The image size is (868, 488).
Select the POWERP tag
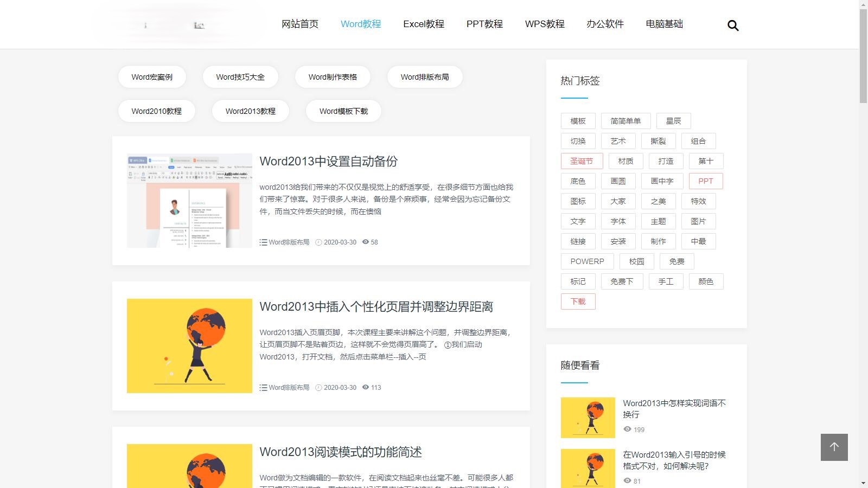587,261
